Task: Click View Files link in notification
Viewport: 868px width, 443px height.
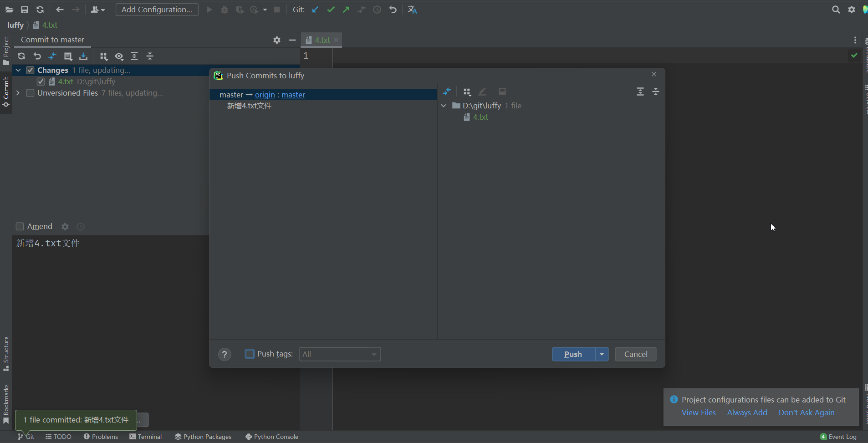Action: coord(699,412)
